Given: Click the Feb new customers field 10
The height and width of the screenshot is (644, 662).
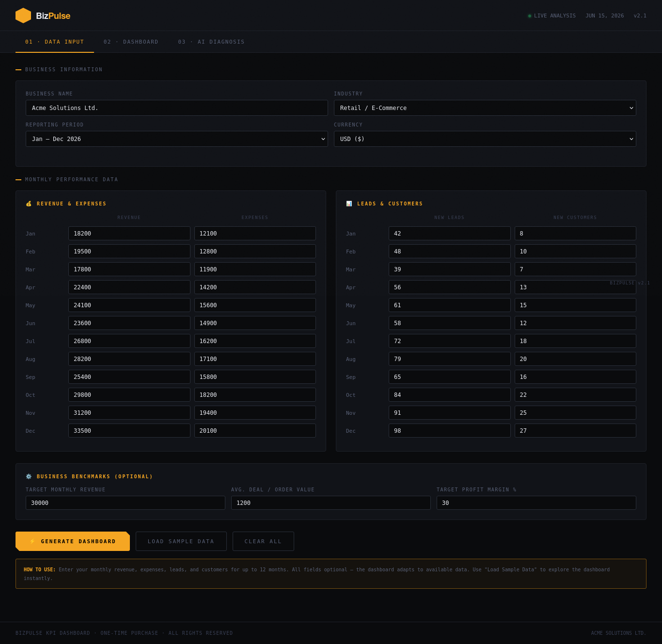Looking at the screenshot, I should (x=575, y=251).
